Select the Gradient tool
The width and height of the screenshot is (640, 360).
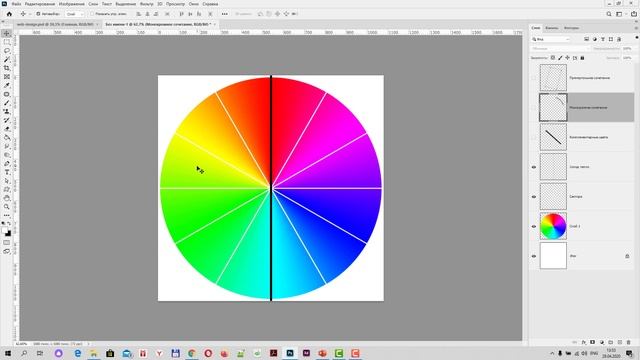(x=7, y=138)
